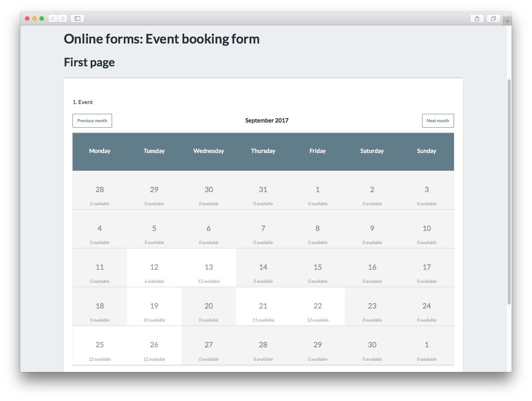Toggle the sidebar icon in toolbar
532x401 pixels.
[x=77, y=18]
